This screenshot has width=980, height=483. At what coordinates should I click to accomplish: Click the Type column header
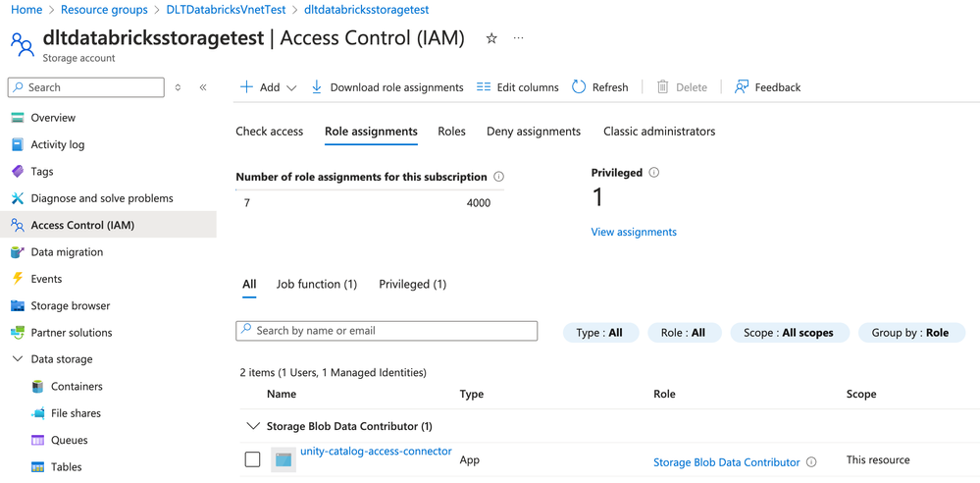pyautogui.click(x=471, y=395)
